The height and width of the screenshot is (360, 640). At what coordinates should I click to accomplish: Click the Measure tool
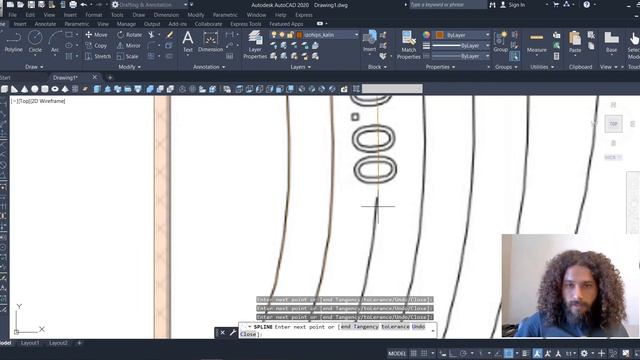(x=536, y=42)
